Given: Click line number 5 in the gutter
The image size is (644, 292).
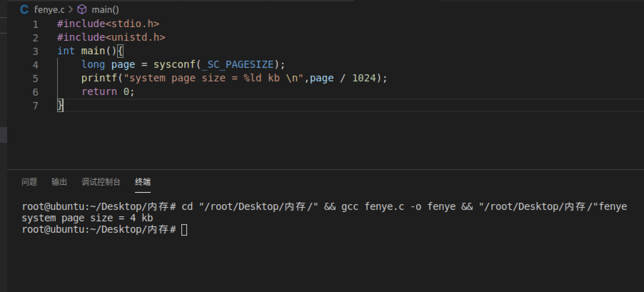Looking at the screenshot, I should point(35,79).
